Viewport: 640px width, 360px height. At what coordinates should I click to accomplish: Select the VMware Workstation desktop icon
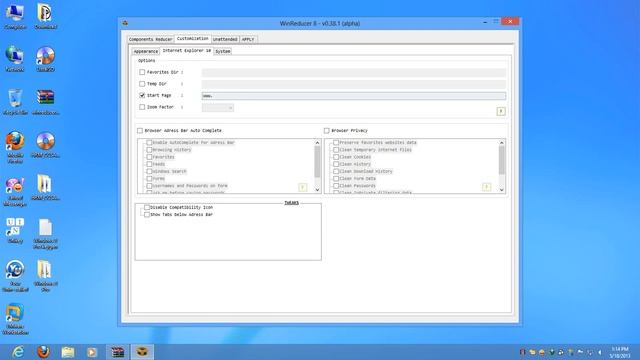click(x=15, y=319)
